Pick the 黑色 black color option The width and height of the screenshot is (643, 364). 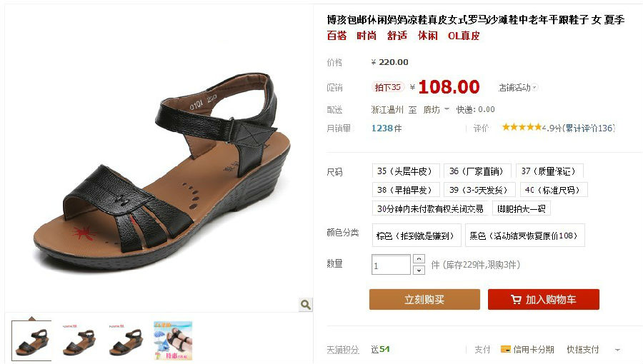click(524, 235)
